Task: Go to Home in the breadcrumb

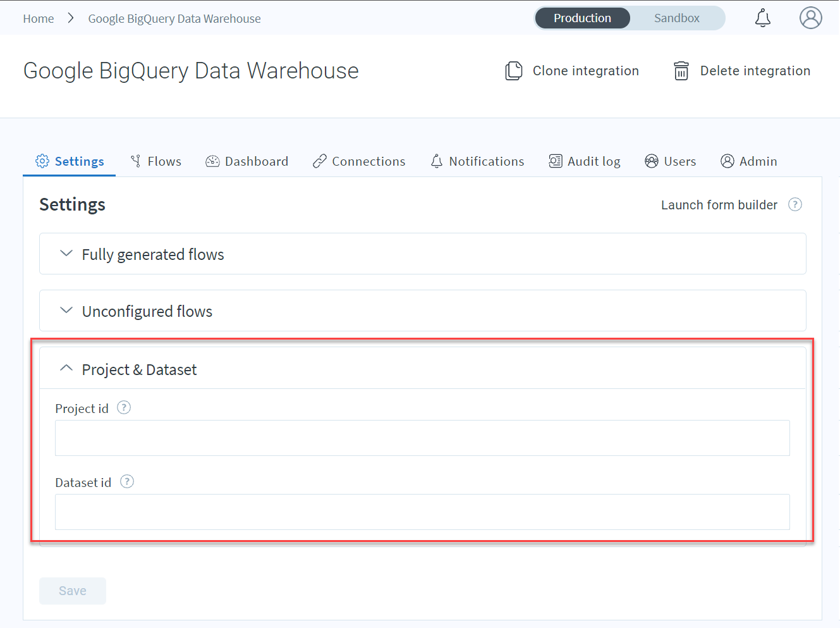Action: [39, 18]
